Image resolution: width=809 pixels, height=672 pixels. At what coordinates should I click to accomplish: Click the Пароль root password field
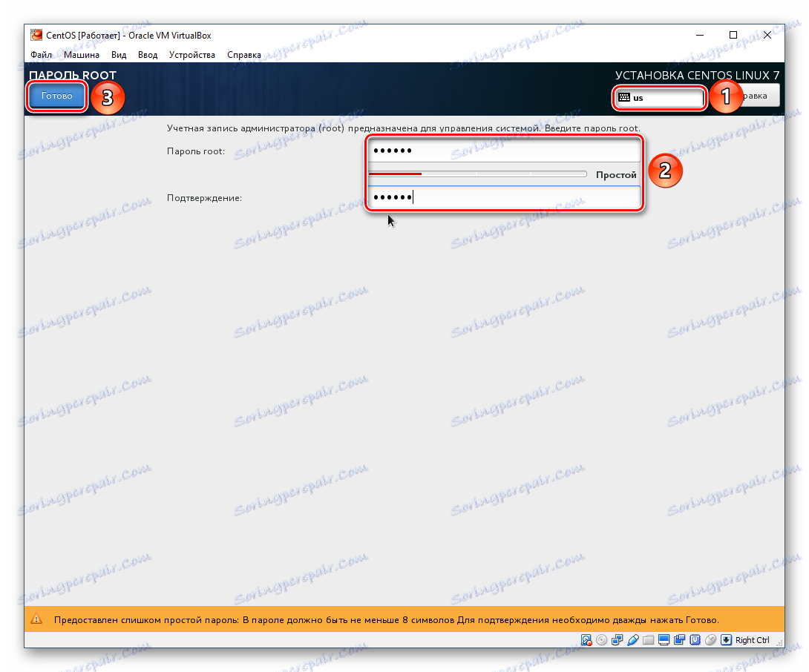504,151
